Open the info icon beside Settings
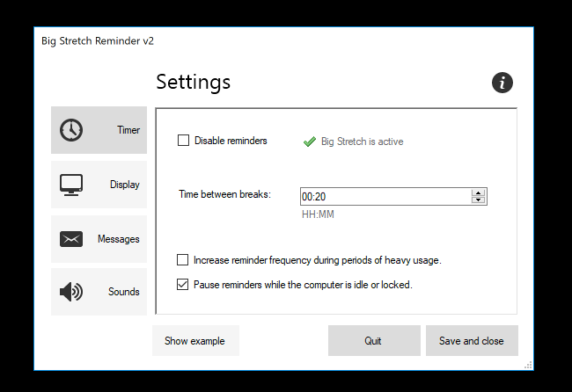Viewport: 572px width, 392px height. click(x=502, y=83)
